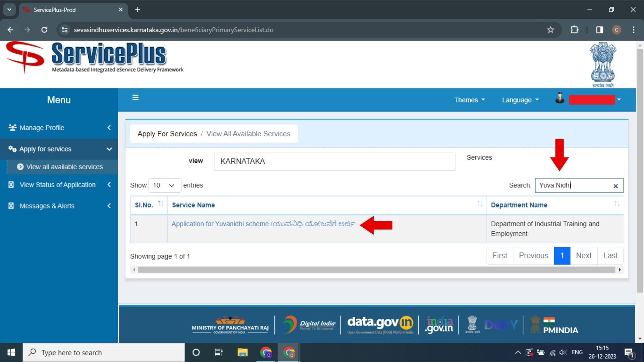Screen dimensions: 644x362
Task: Click Apply For Services breadcrumb link
Action: coord(167,133)
